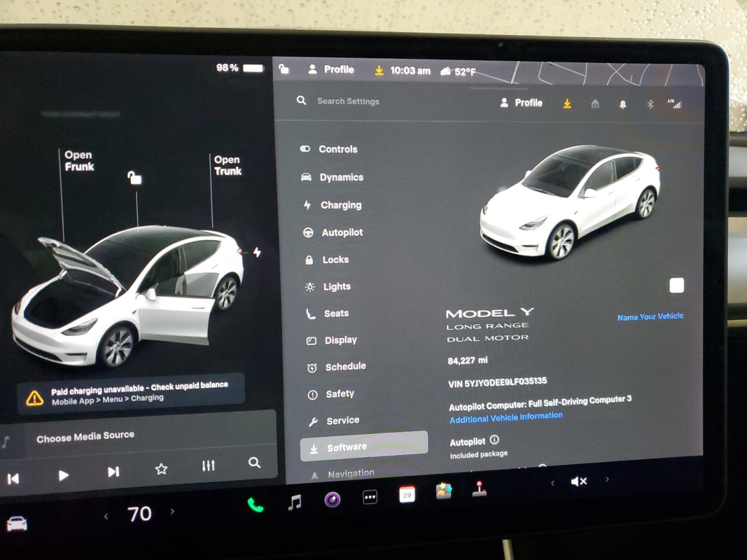The height and width of the screenshot is (560, 747).
Task: Switch to the Software settings tab
Action: pos(364,447)
